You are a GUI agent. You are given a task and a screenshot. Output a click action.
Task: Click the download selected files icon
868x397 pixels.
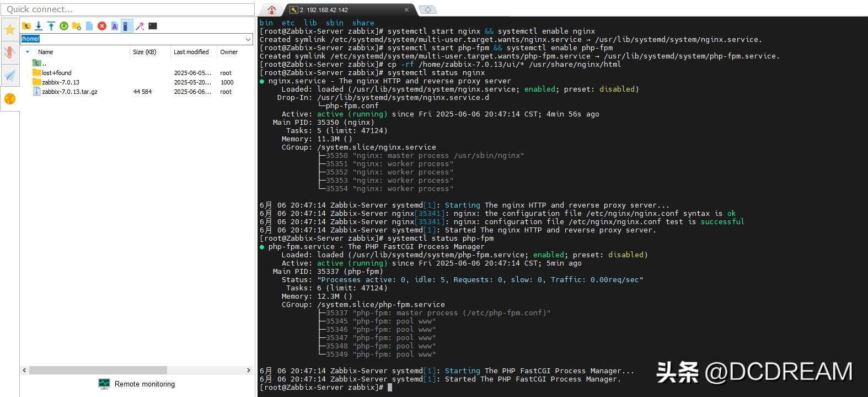pyautogui.click(x=39, y=26)
